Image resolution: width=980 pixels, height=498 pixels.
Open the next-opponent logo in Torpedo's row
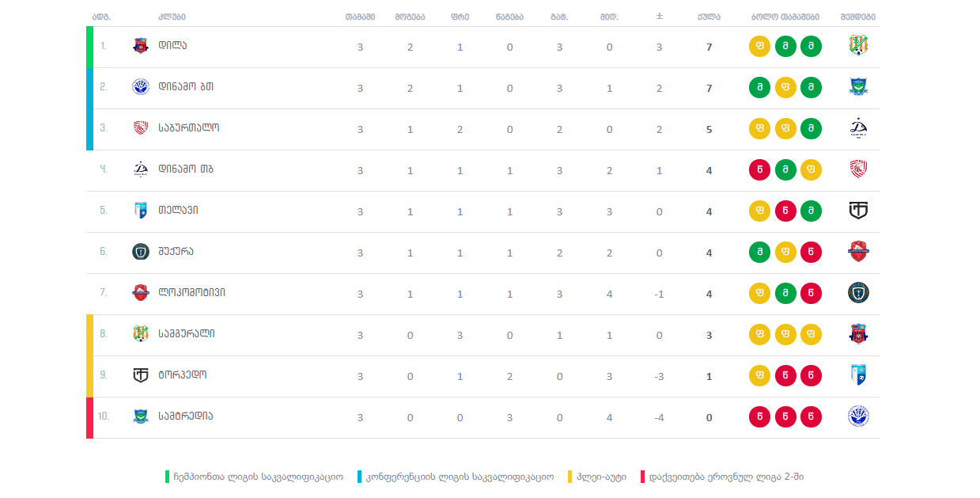click(x=858, y=375)
